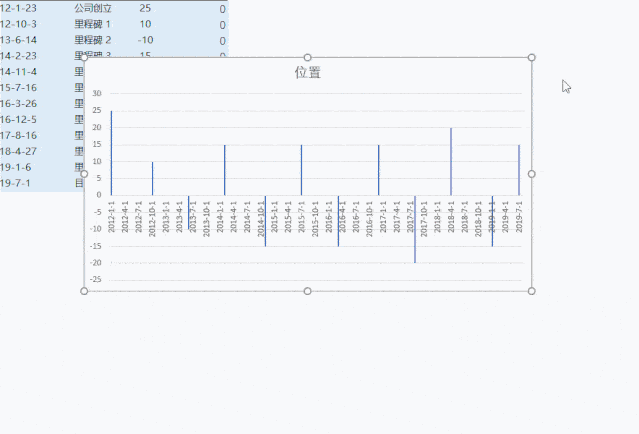Viewport: 639px width, 434px height.
Task: Select the 0 cell in the 里程碑 2 row
Action: 222,41
